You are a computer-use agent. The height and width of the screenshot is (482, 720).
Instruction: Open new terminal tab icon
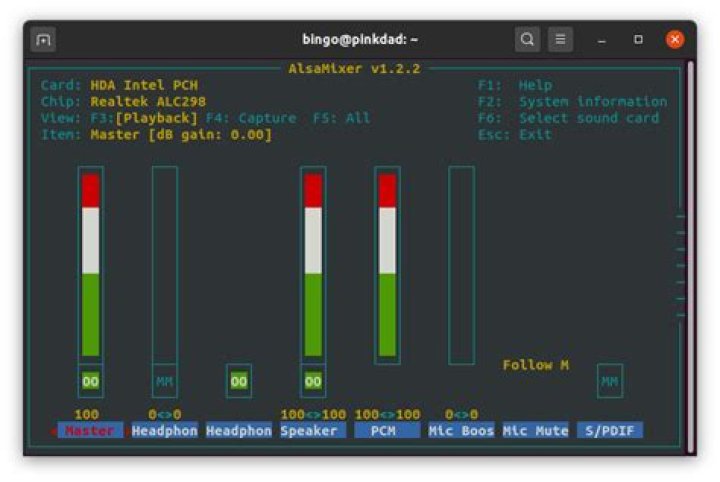[x=43, y=40]
